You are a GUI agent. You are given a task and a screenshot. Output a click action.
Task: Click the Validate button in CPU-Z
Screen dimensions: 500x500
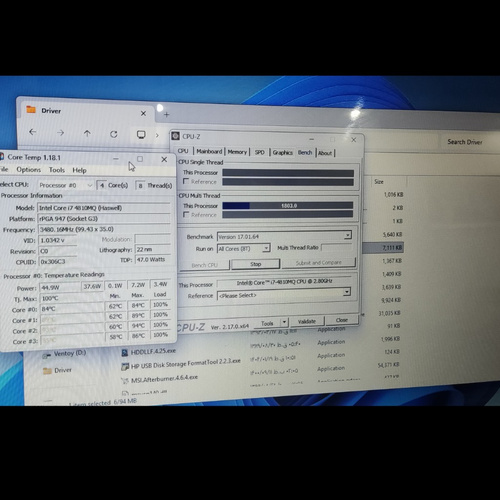point(307,321)
